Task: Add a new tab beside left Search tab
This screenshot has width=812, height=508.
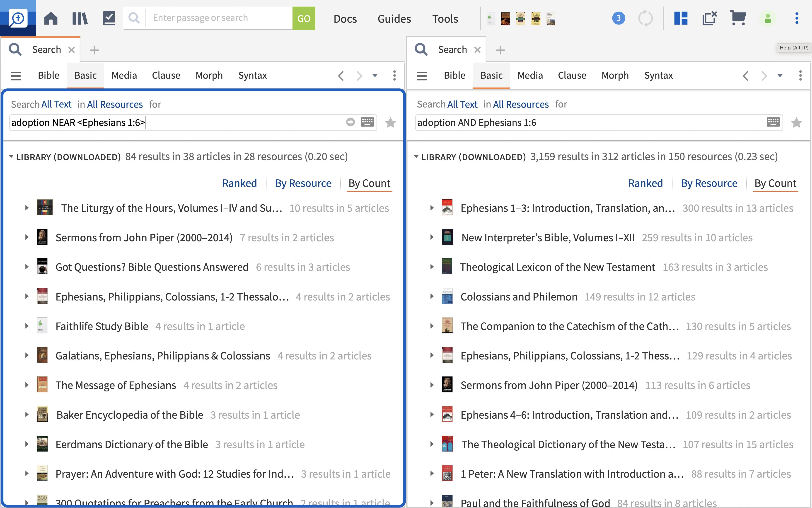Action: point(95,50)
